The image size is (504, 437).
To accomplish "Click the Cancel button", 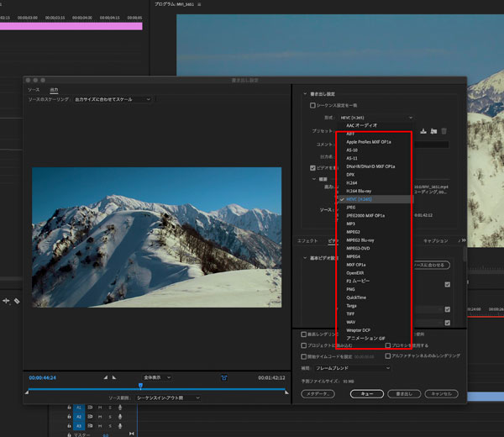I will click(441, 394).
